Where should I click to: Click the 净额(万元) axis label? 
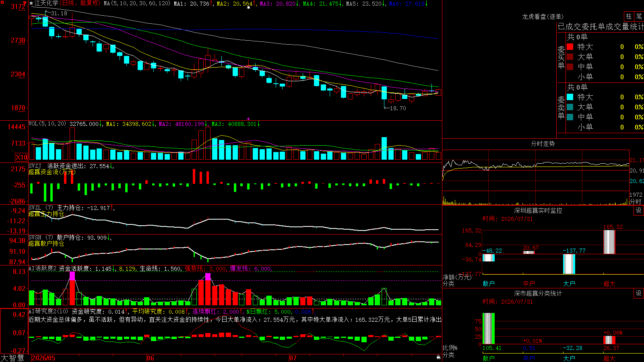click(x=457, y=277)
